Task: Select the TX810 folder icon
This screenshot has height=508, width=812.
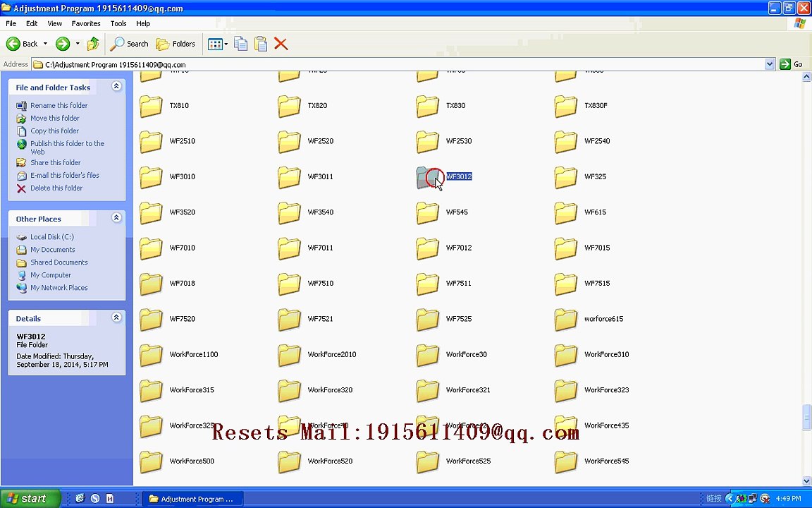Action: (152, 106)
